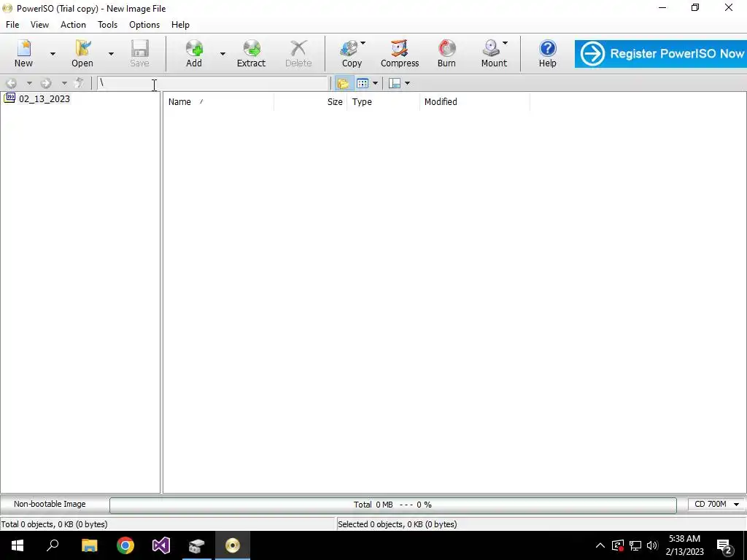The width and height of the screenshot is (747, 560).
Task: Expand layout pane dropdown arrow
Action: pos(407,83)
